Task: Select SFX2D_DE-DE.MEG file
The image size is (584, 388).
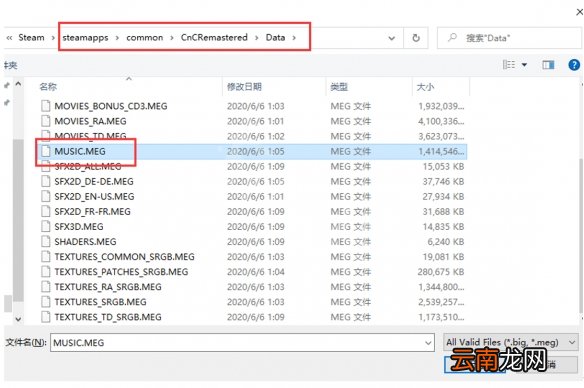Action: point(94,182)
